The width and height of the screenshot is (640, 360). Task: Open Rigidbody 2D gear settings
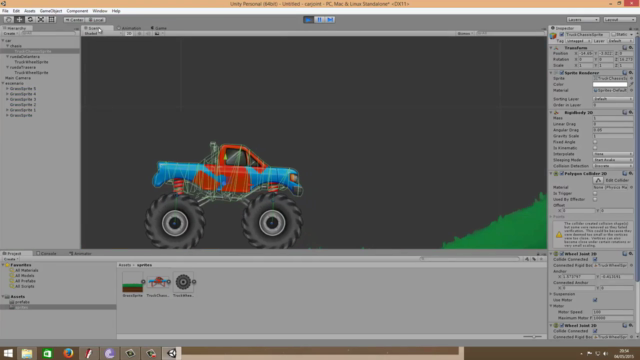click(631, 112)
